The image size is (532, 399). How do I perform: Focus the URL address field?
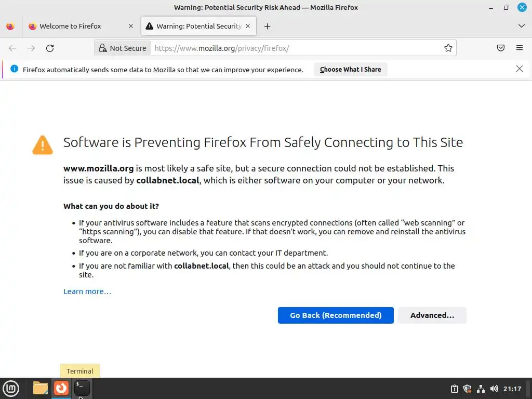296,48
